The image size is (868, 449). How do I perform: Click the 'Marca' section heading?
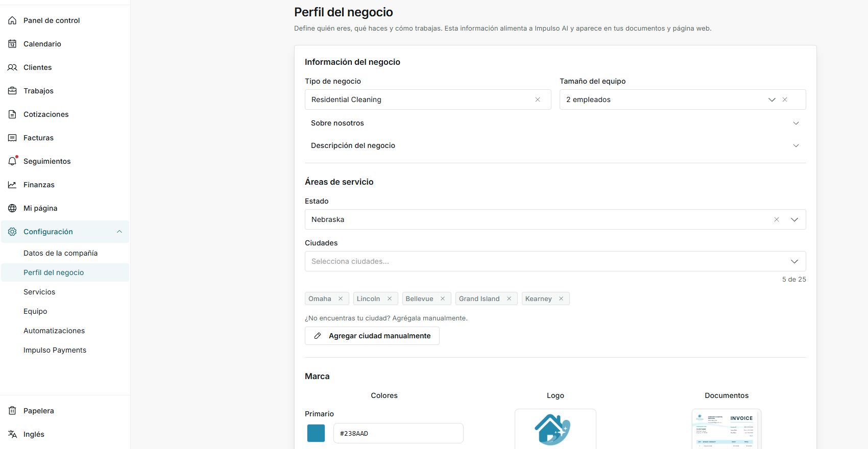click(x=317, y=376)
